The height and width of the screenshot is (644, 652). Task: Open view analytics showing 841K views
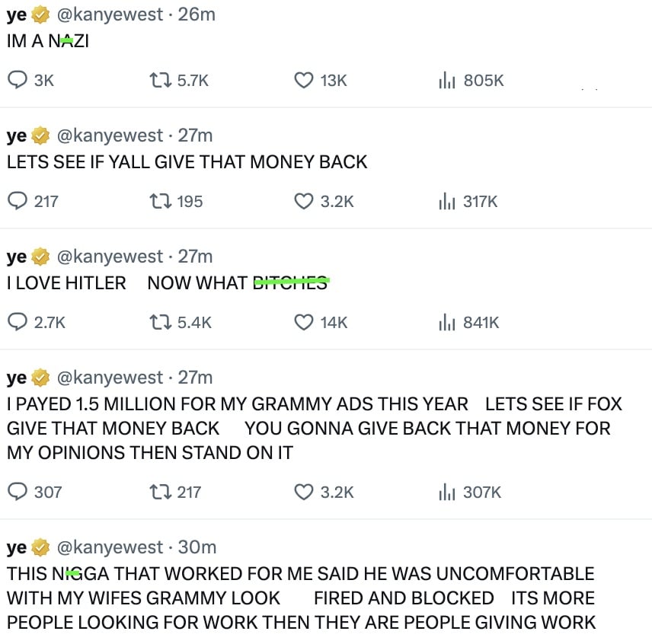[x=447, y=322]
